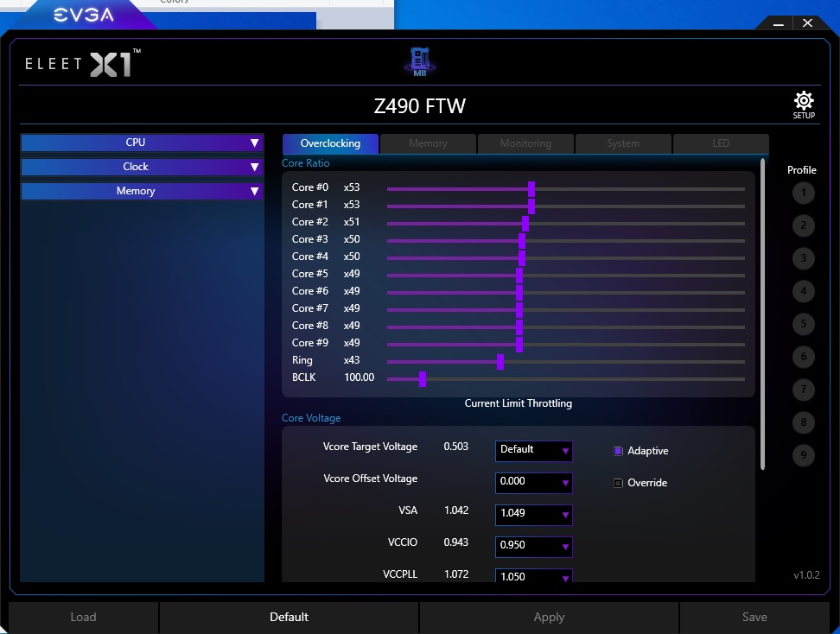Select Profile 6 slot

click(x=803, y=357)
